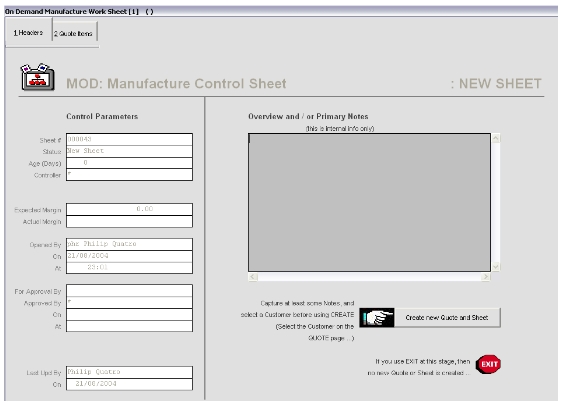Click the notes vertical scrollbar track
The height and width of the screenshot is (405, 565).
496,202
